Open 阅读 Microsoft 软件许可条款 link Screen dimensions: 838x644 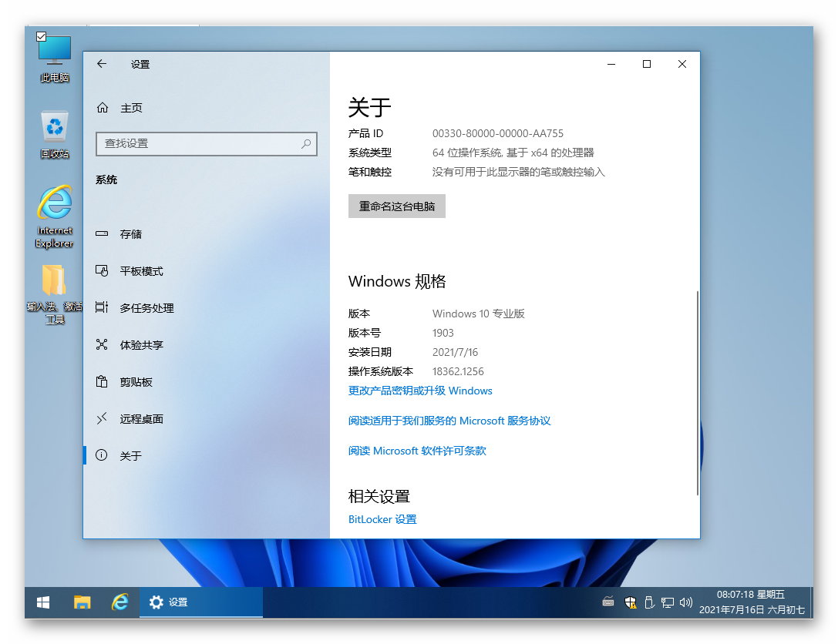(417, 450)
